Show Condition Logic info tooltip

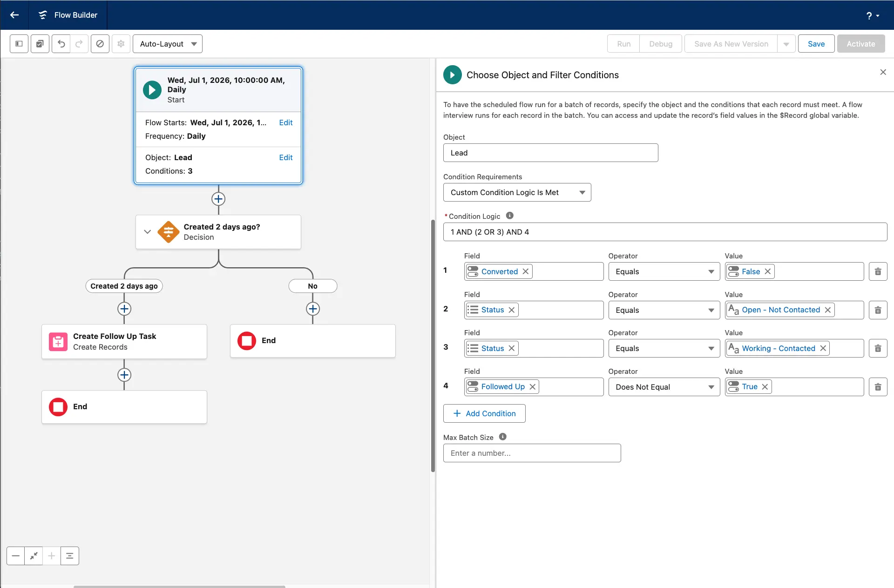(x=510, y=216)
